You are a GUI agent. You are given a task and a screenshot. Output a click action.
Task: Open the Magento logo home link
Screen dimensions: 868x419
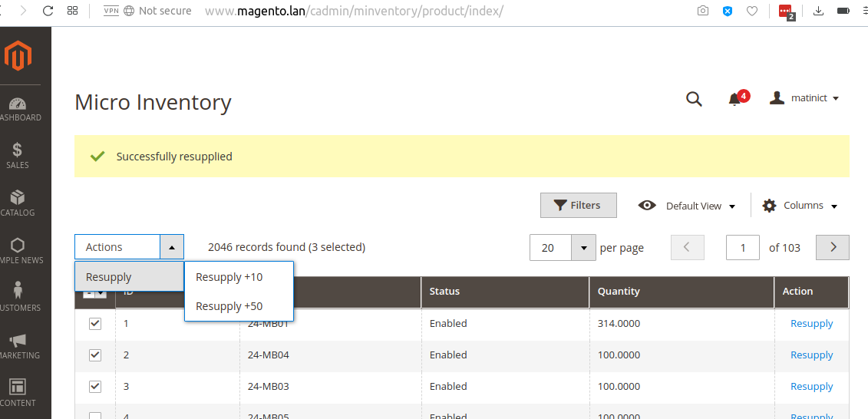[18, 58]
